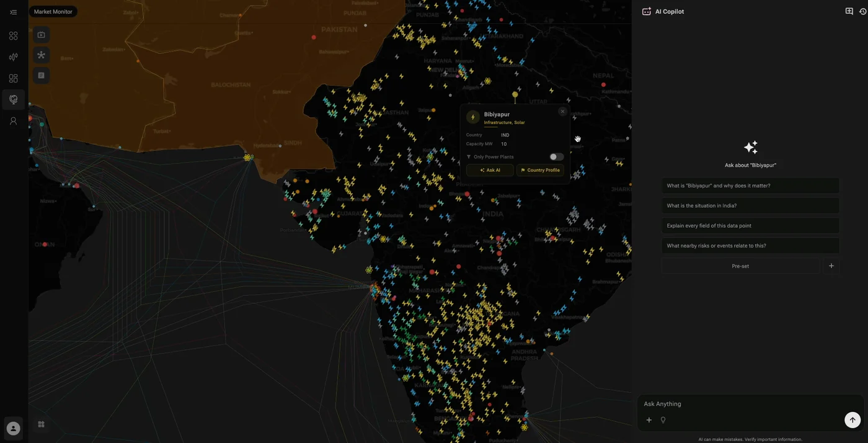The image size is (868, 443).
Task: Click the 'Infrastructure, Solar' category link
Action: click(x=504, y=123)
